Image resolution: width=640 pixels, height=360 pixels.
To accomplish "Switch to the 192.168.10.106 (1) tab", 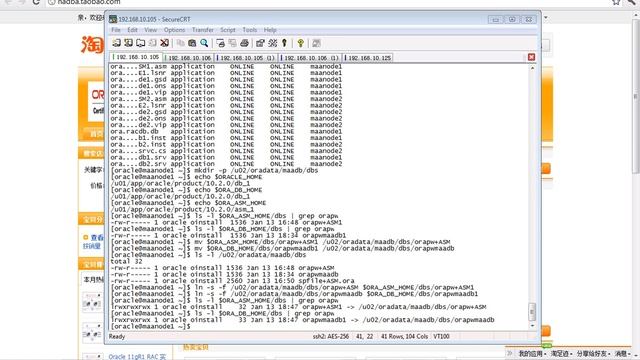I will (x=311, y=58).
